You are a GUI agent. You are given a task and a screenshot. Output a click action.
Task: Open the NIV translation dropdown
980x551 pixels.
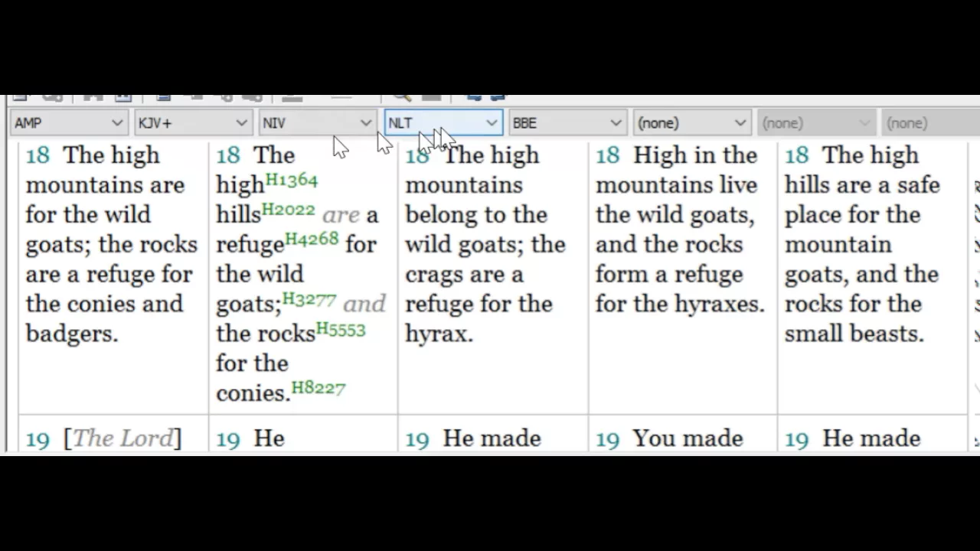(x=316, y=122)
